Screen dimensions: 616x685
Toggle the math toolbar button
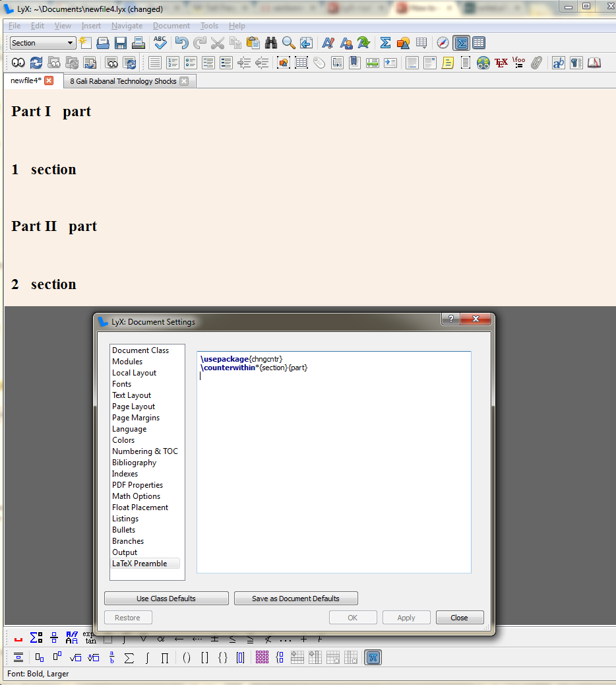(x=462, y=43)
